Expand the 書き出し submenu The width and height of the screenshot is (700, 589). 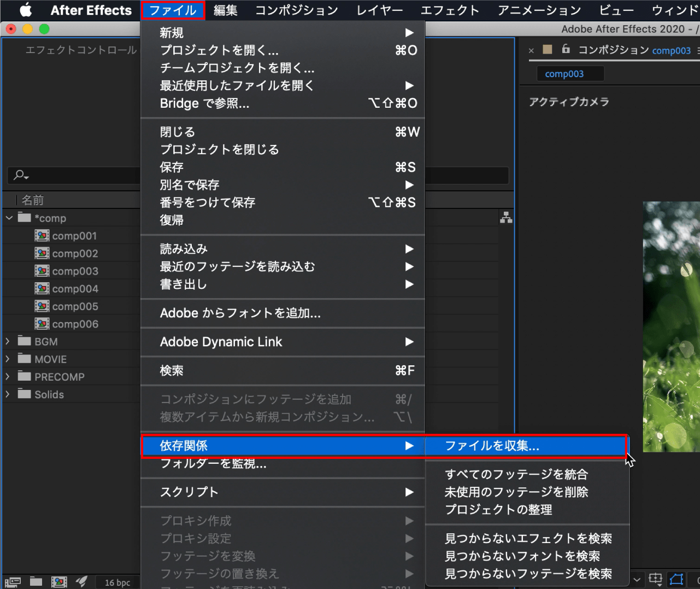click(283, 284)
